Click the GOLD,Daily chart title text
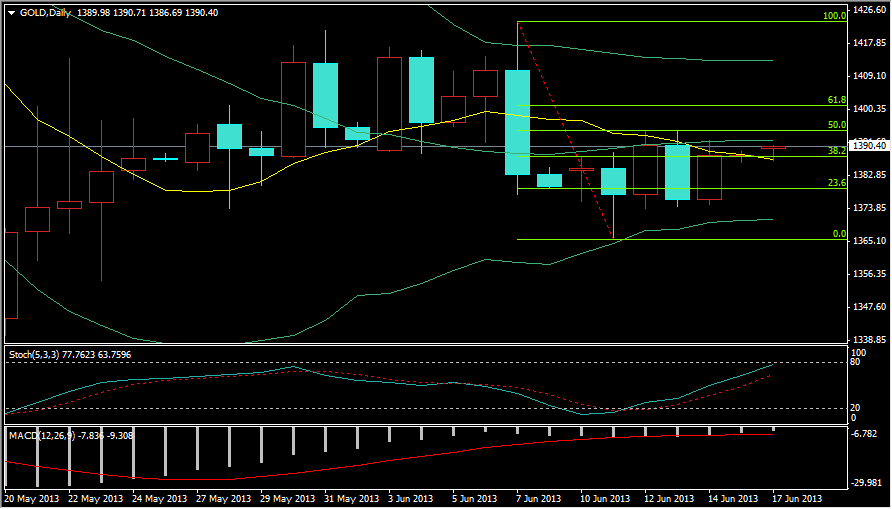Viewport: 892px width, 509px height. point(46,13)
